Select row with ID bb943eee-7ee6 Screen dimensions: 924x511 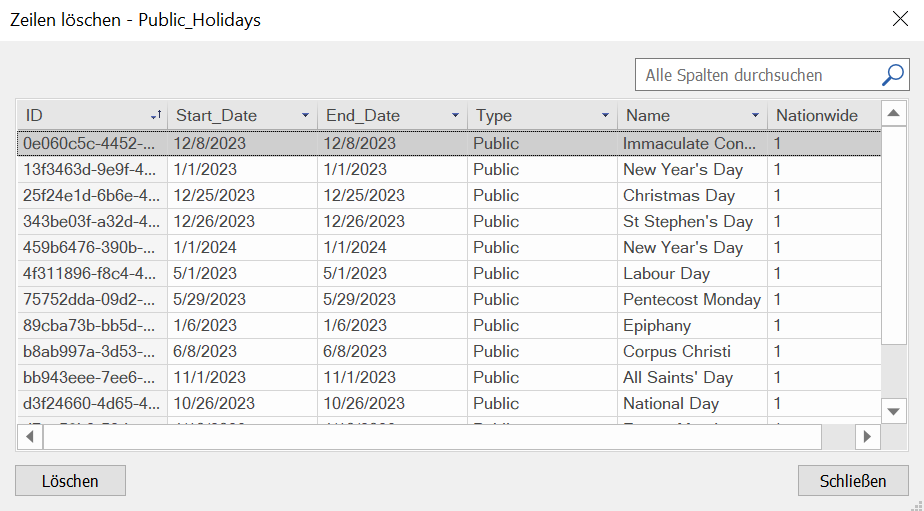(449, 378)
